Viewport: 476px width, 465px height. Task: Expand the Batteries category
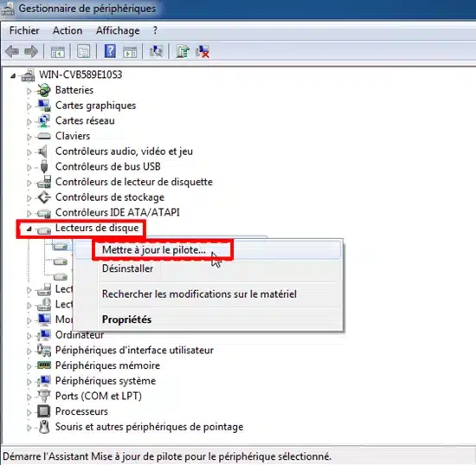tap(29, 91)
